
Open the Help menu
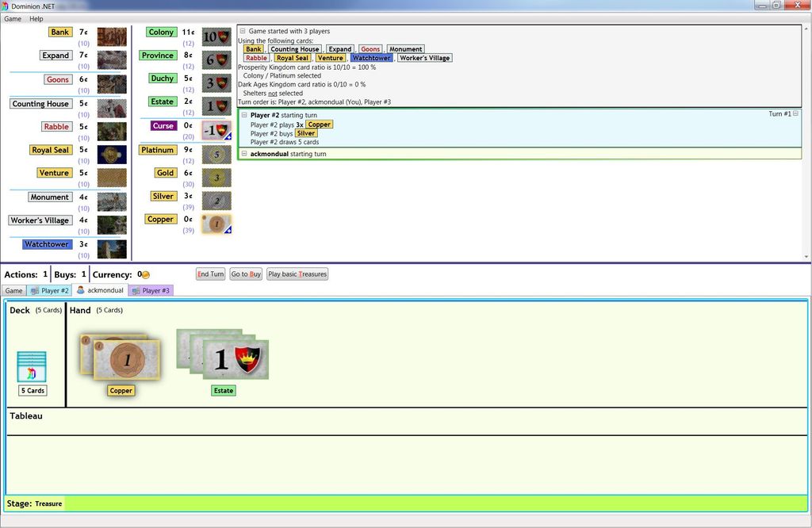click(x=36, y=19)
